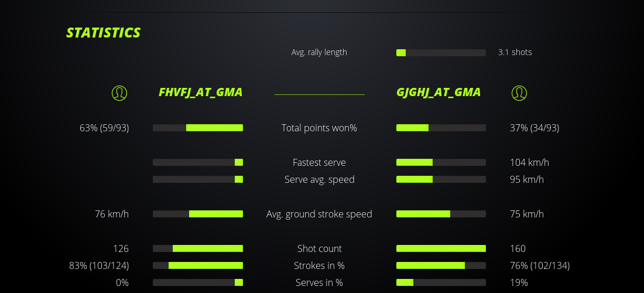The width and height of the screenshot is (644, 293).
Task: Click the STATISTICS heading
Action: 103,33
